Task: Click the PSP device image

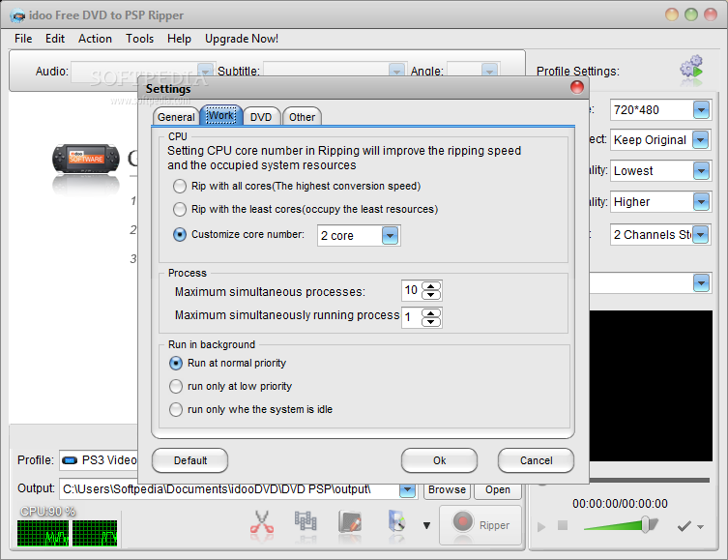Action: [86, 160]
